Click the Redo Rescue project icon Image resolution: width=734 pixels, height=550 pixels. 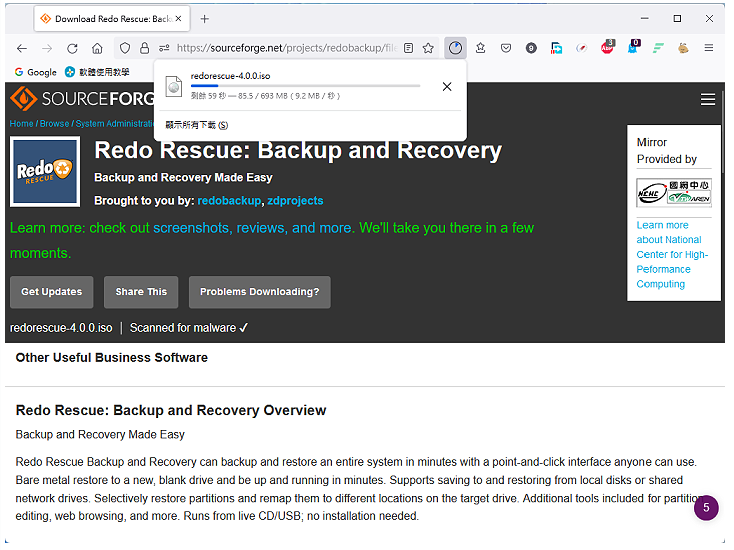(45, 171)
